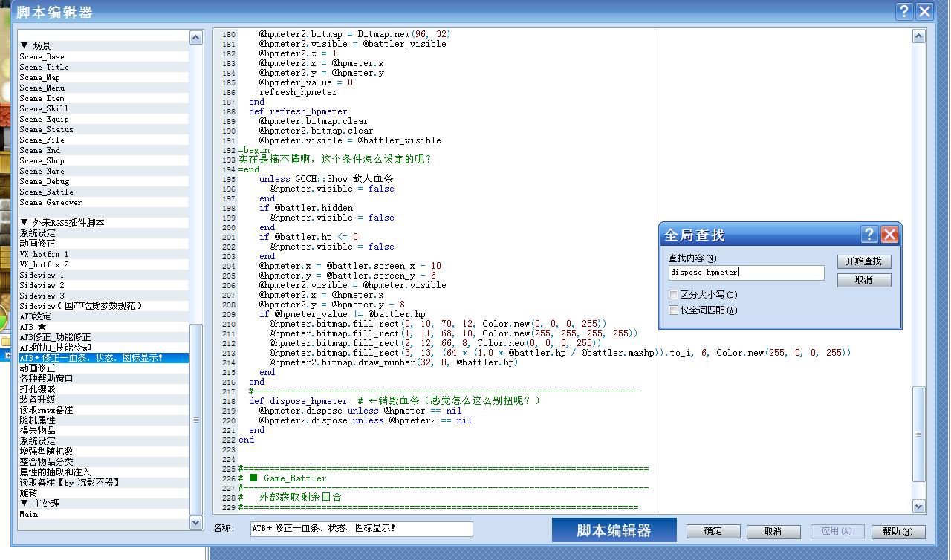
Task: Click code pane scrollbar down arrow
Action: point(919,506)
